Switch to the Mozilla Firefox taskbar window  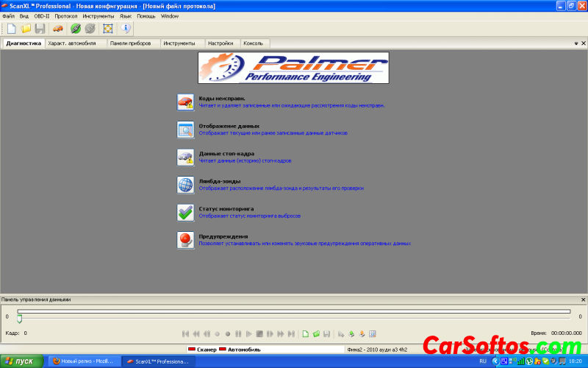tap(82, 361)
